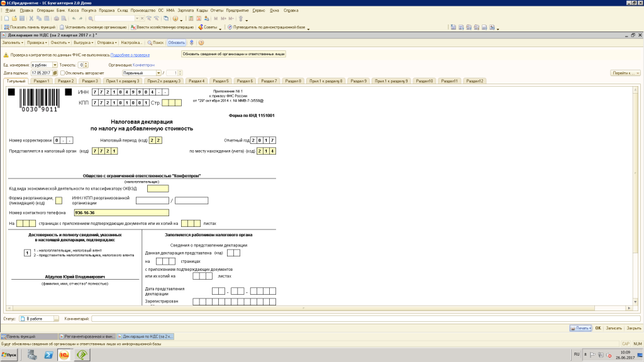
Task: Click the Обновить button
Action: pos(176,43)
